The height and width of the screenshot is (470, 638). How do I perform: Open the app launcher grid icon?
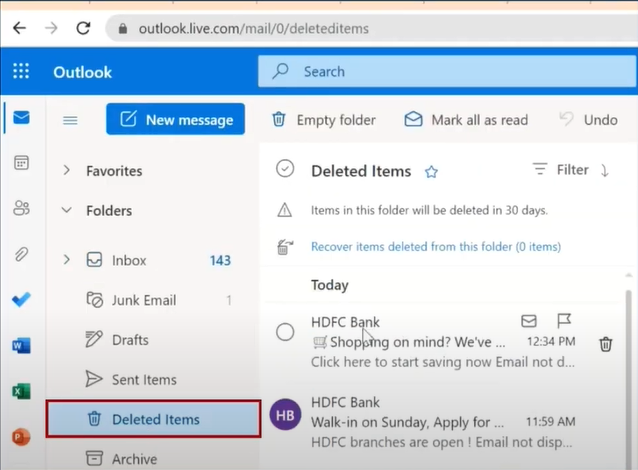pyautogui.click(x=21, y=71)
